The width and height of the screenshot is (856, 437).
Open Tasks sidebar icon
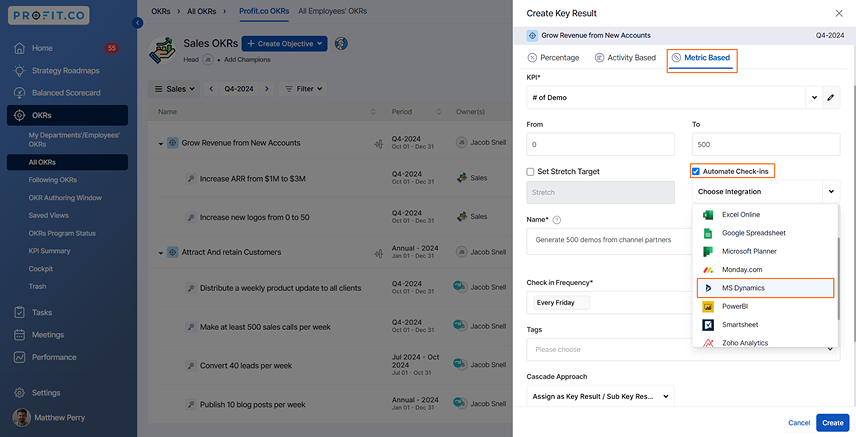19,312
